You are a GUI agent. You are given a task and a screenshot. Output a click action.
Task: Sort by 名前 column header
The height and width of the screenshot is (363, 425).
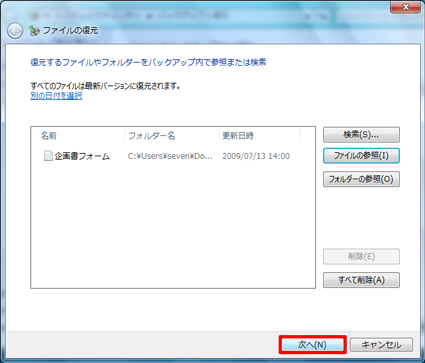[78, 136]
